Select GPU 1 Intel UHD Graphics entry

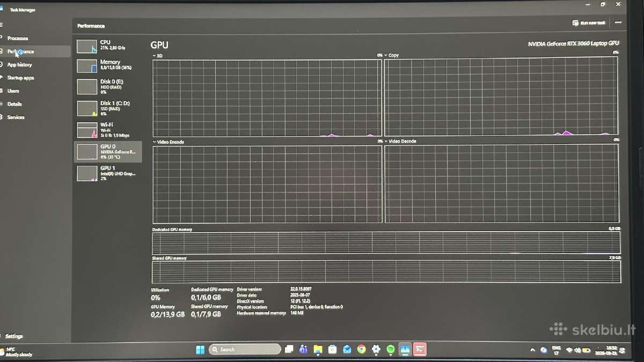(108, 173)
